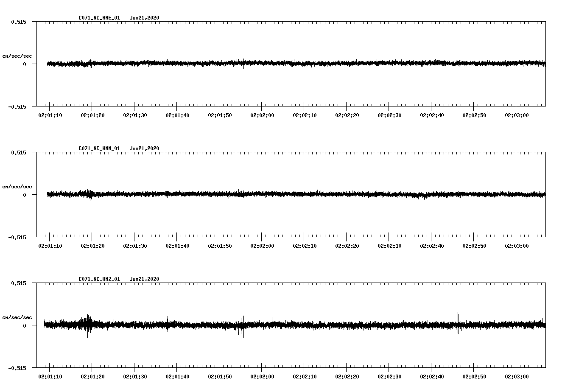Image resolution: width=576 pixels, height=392 pixels.
Task: Click the 0.515 upper limit on HNE plot
Action: [19, 22]
